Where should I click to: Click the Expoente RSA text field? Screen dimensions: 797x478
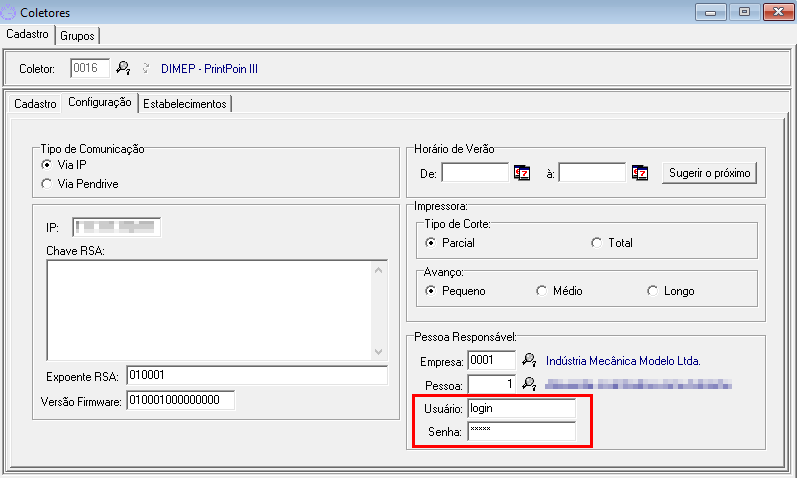coord(255,376)
